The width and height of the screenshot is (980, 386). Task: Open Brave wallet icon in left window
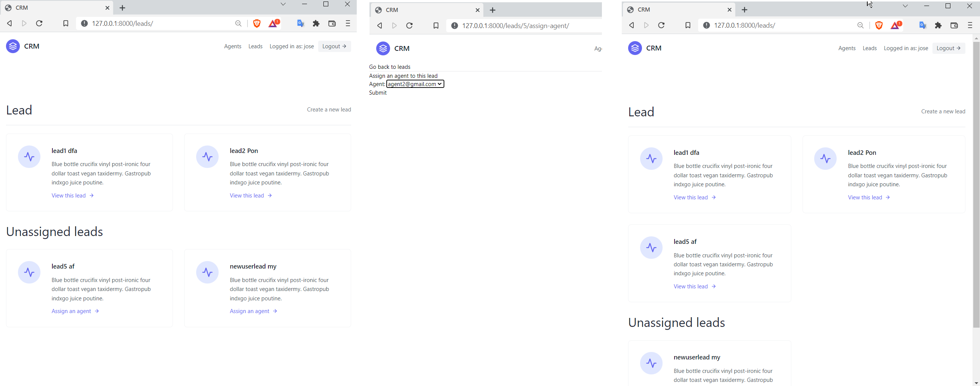(x=332, y=24)
